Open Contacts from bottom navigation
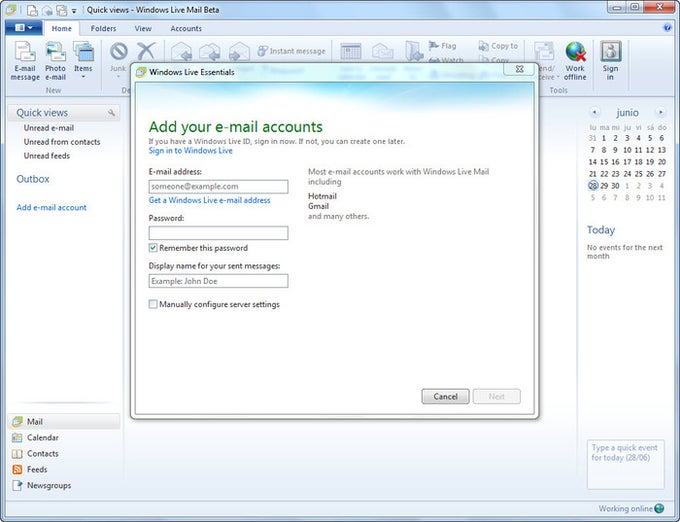 pyautogui.click(x=36, y=453)
